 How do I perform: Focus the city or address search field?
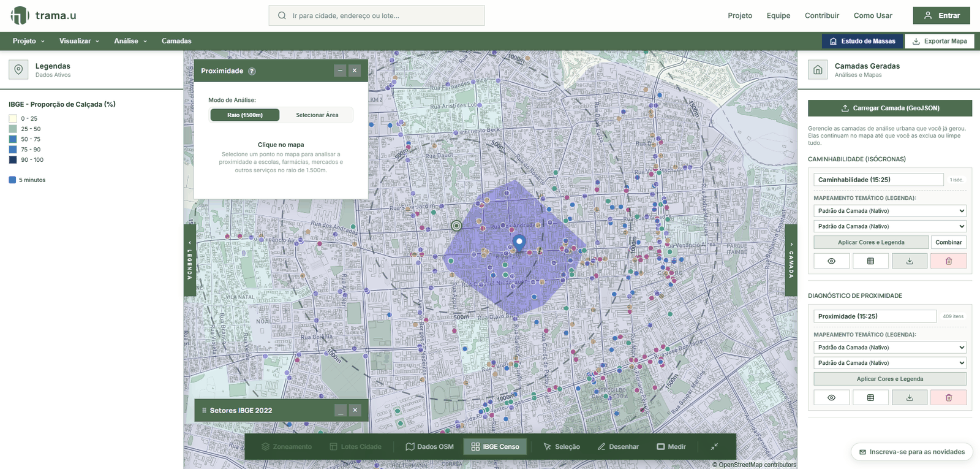377,15
